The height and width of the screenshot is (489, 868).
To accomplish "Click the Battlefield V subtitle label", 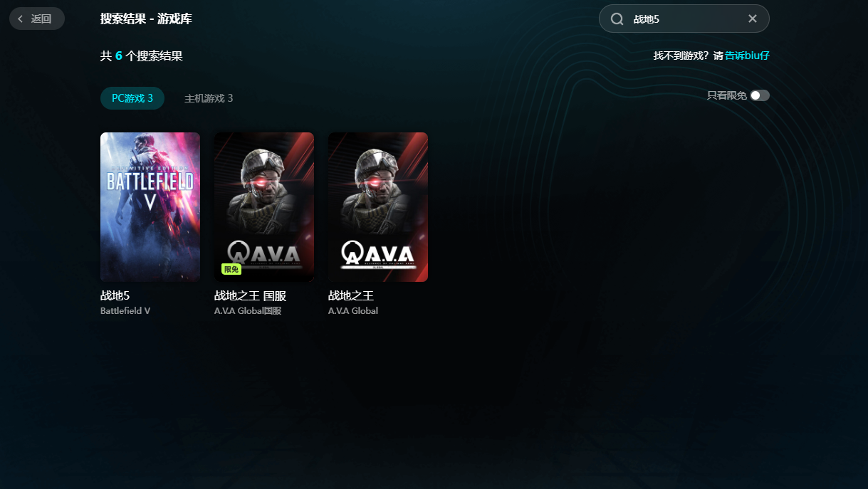I will [x=125, y=311].
